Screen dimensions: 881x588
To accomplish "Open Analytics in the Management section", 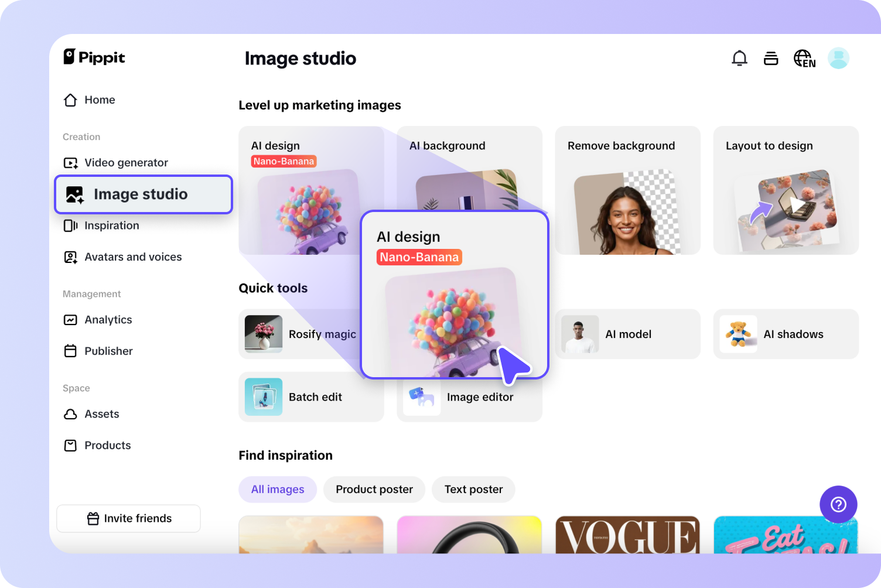I will point(108,320).
